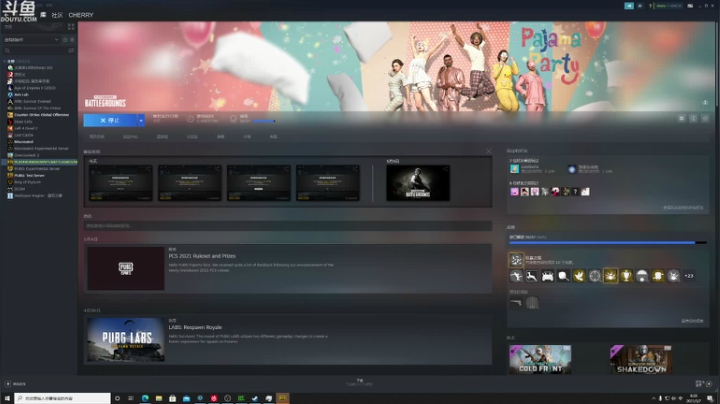Open the PUBG taskbar icon
The width and height of the screenshot is (720, 404).
coord(283,398)
